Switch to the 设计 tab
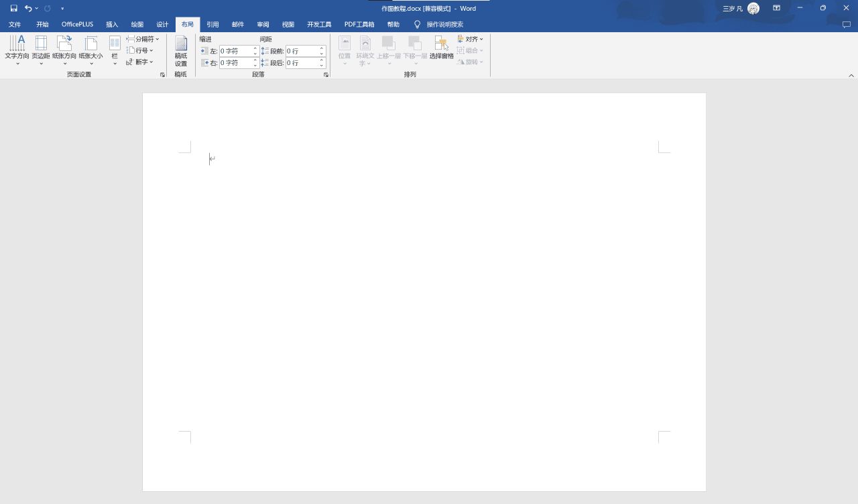 click(162, 24)
